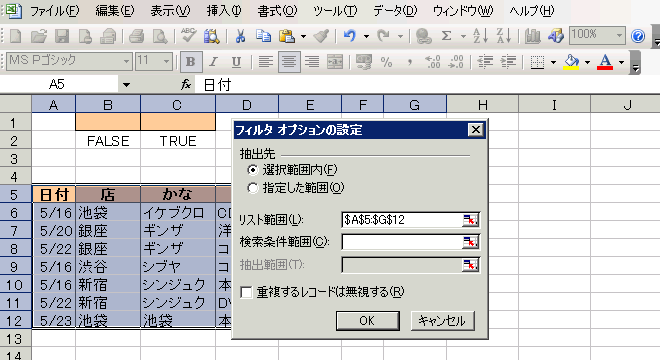The width and height of the screenshot is (660, 360).
Task: Click the Print icon
Action: pyautogui.click(x=136, y=37)
